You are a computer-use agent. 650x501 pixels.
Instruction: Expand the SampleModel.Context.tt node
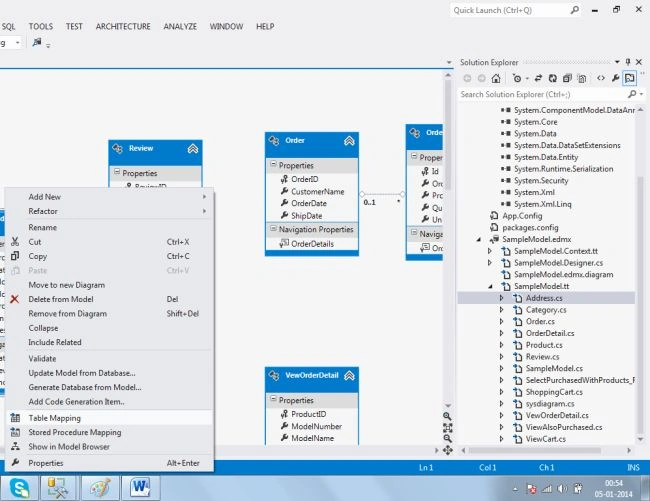coord(490,251)
